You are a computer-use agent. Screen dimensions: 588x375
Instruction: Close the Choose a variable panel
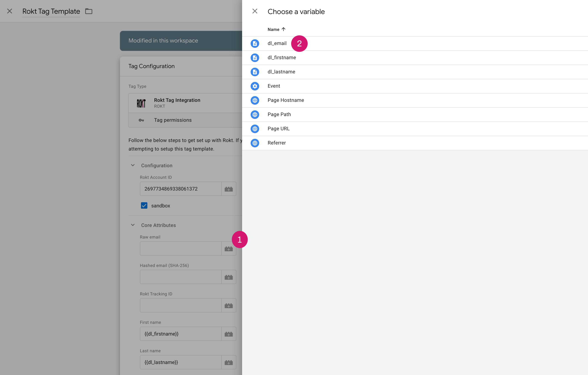click(255, 11)
